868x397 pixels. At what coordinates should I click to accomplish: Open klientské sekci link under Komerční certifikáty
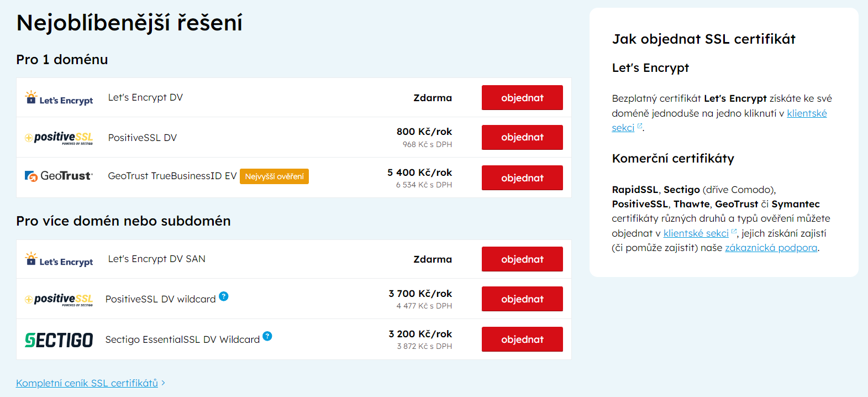pyautogui.click(x=696, y=233)
